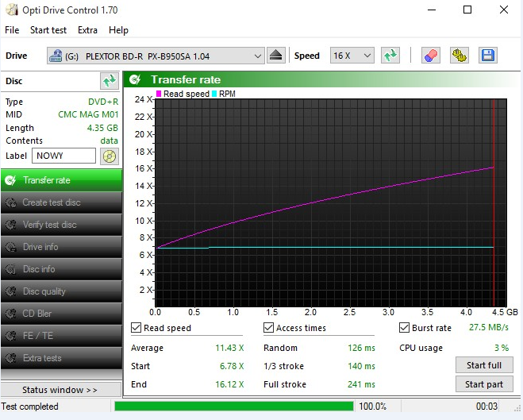The width and height of the screenshot is (523, 420).
Task: Toggle the Access times checkbox
Action: pyautogui.click(x=268, y=328)
